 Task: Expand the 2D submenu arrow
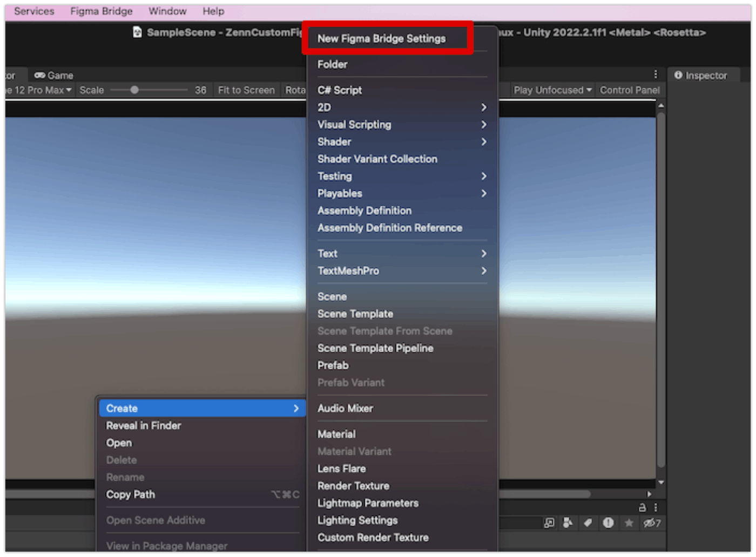pyautogui.click(x=484, y=107)
